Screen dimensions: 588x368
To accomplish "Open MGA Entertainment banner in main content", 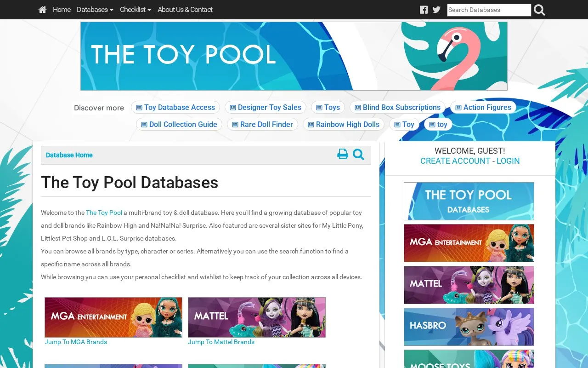I will point(113,317).
